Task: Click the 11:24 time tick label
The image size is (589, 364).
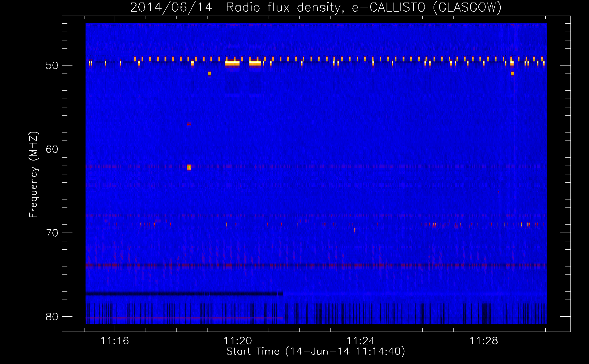Action: (x=361, y=341)
